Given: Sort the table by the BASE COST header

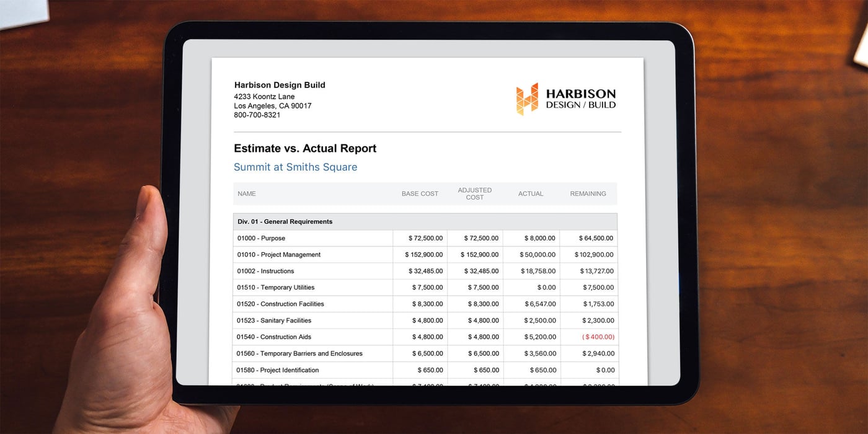Looking at the screenshot, I should click(x=420, y=193).
